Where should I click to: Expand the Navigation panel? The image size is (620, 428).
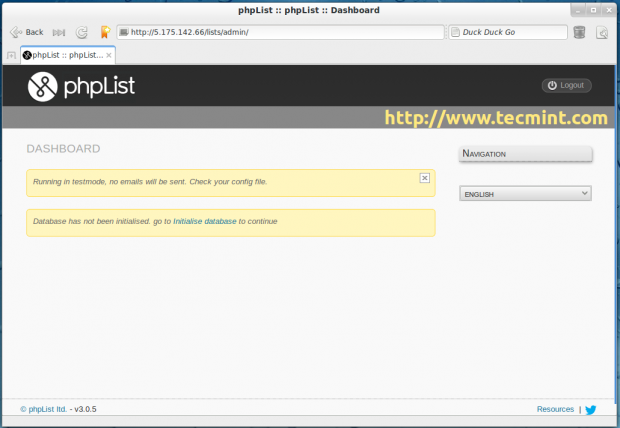coord(525,154)
